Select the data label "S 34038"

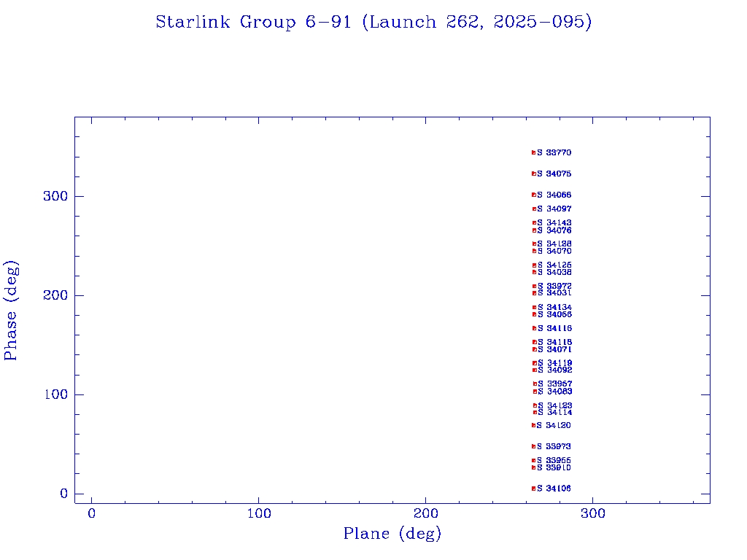pyautogui.click(x=554, y=273)
